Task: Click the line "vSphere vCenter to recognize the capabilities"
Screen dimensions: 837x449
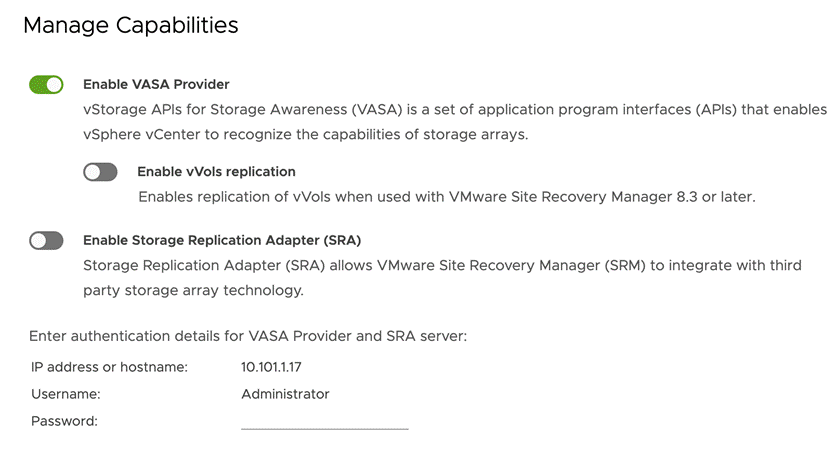Action: click(x=305, y=135)
